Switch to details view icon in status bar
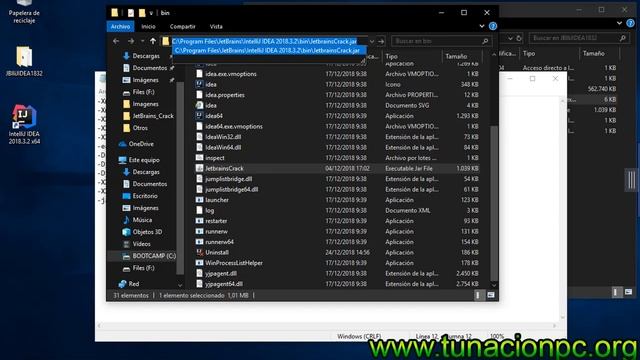Viewport: 640px width, 360px height. coord(478,295)
